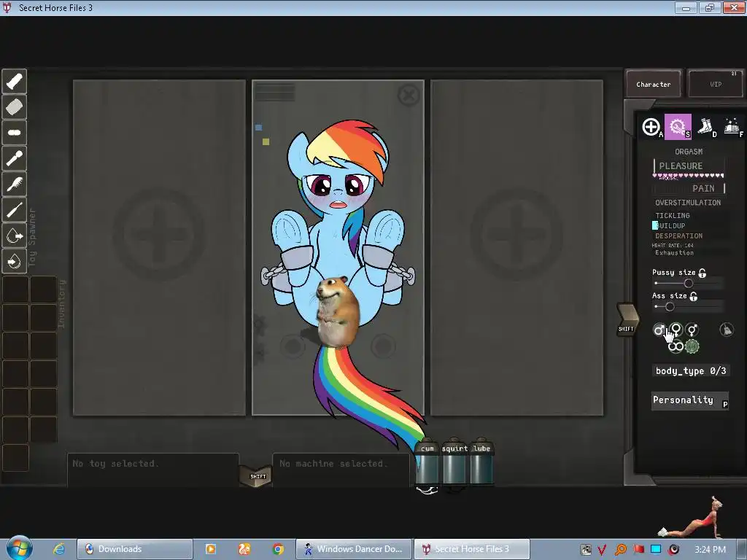Click the PLEASURE bar
This screenshot has height=560, width=747.
[689, 166]
